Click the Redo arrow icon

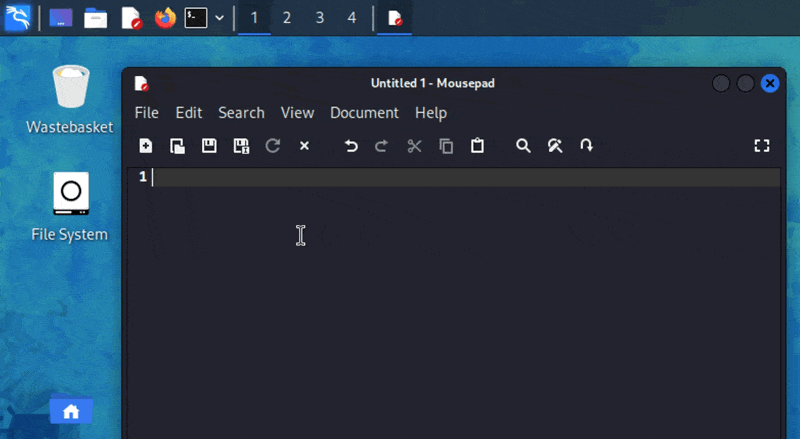click(381, 146)
